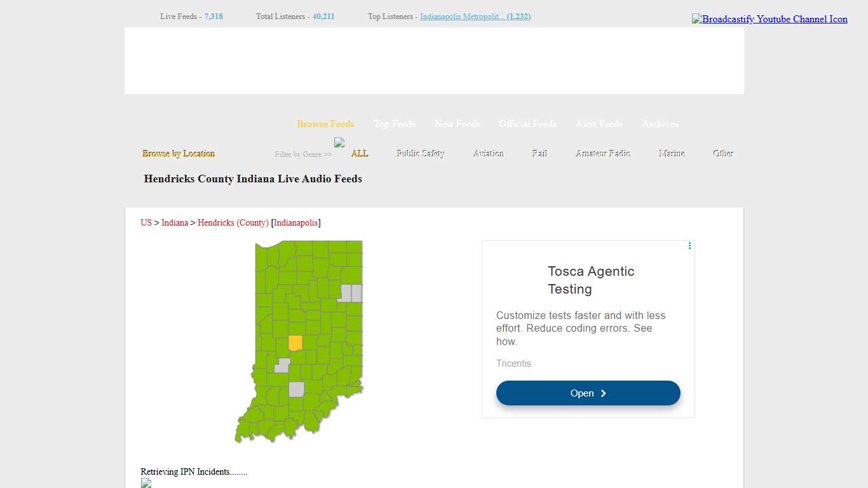This screenshot has height=488, width=868.
Task: Select the Aviation genre filter
Action: 488,152
